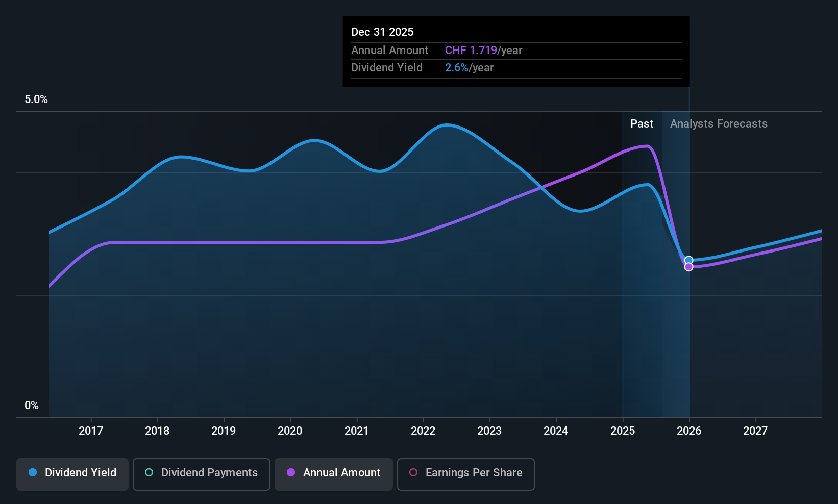Click the 5.0% y-axis label
The height and width of the screenshot is (504, 838).
click(x=36, y=99)
